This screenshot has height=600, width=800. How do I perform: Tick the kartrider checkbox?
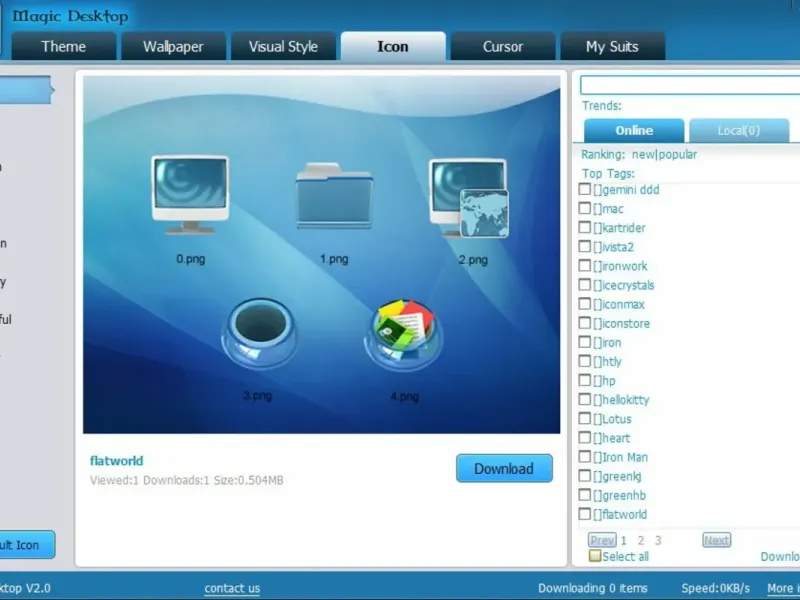[x=585, y=228]
